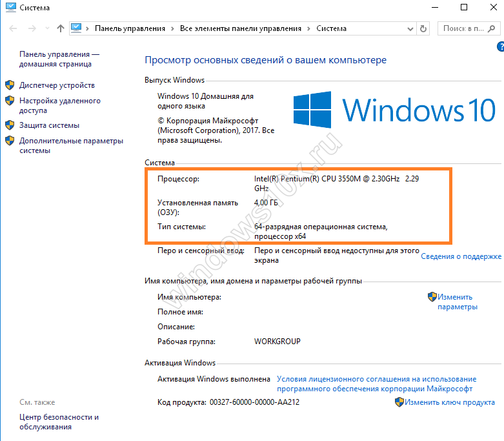Click the 'Перо и сенсорный ввод:' label
Screen dimensions: 504x441
(201, 251)
